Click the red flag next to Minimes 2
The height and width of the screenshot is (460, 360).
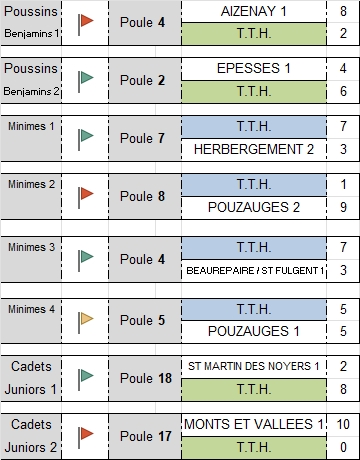tap(86, 198)
